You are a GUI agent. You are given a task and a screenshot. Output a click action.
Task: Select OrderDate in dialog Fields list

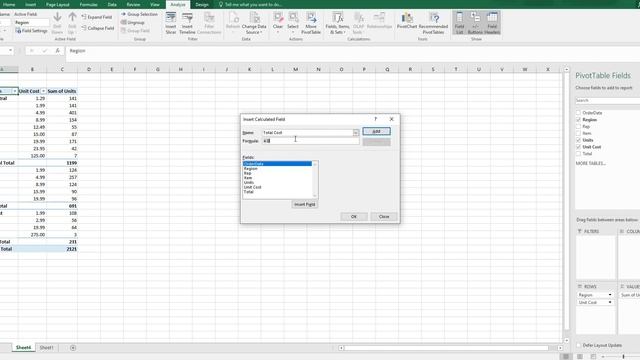tap(278, 164)
